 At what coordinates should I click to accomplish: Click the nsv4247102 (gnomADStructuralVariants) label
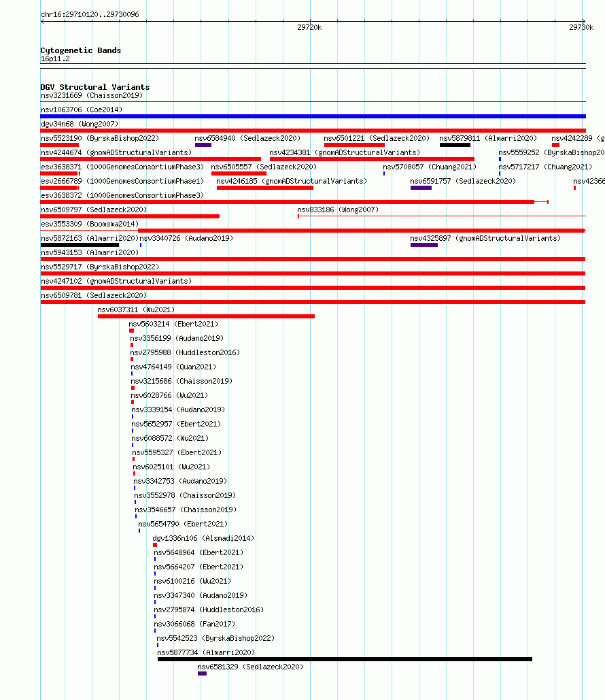click(x=116, y=281)
